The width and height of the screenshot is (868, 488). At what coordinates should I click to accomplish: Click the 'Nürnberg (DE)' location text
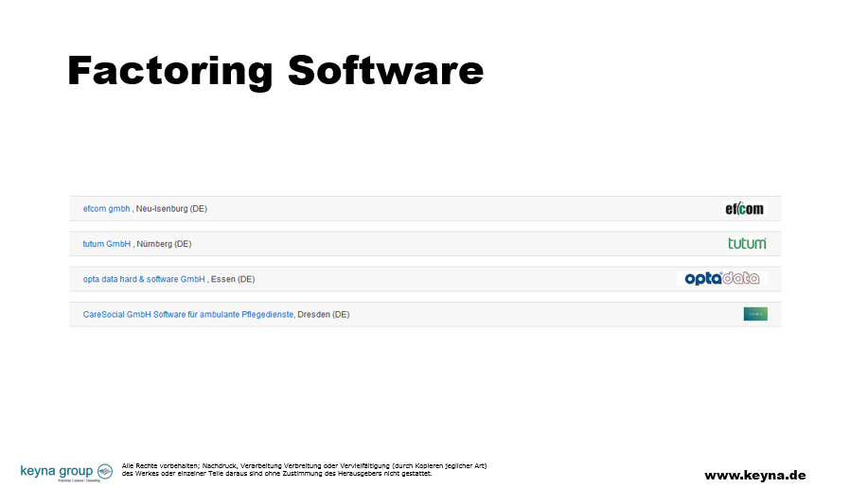click(x=164, y=243)
